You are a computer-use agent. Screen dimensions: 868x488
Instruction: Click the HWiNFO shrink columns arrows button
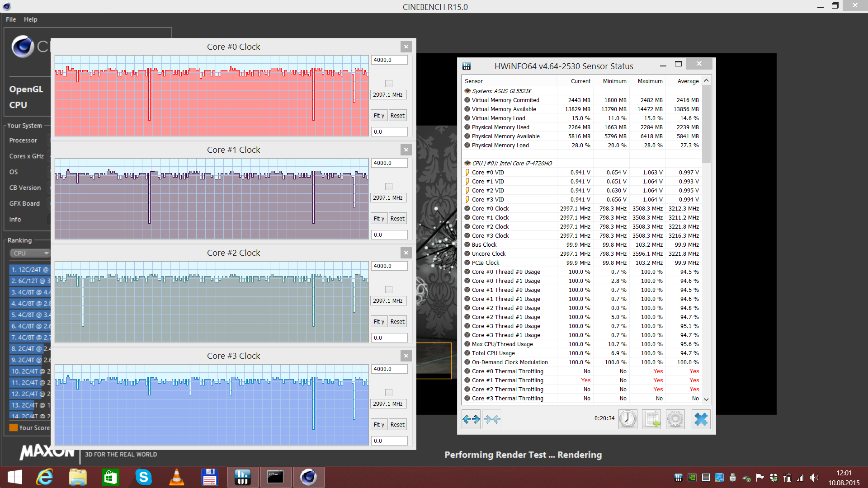492,419
